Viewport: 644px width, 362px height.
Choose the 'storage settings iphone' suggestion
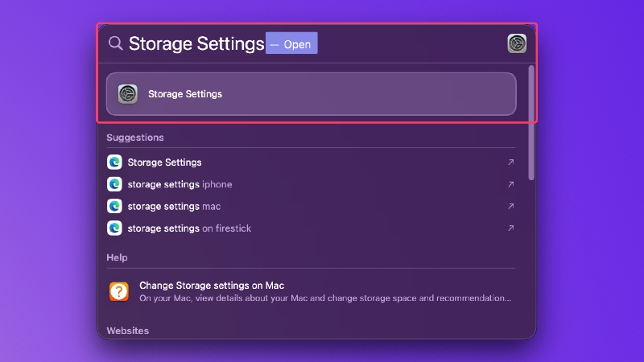tap(311, 184)
